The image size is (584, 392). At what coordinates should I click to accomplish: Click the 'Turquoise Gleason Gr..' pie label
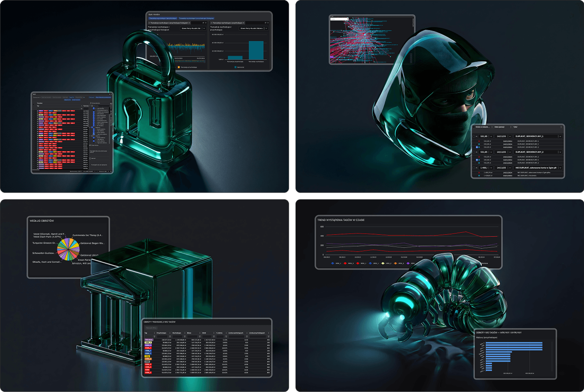coord(44,243)
